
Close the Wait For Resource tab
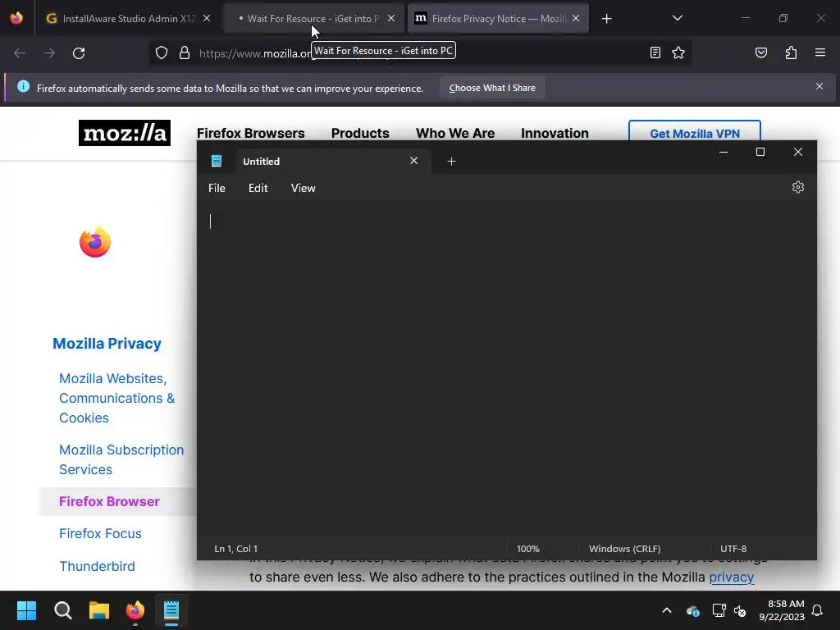point(391,18)
